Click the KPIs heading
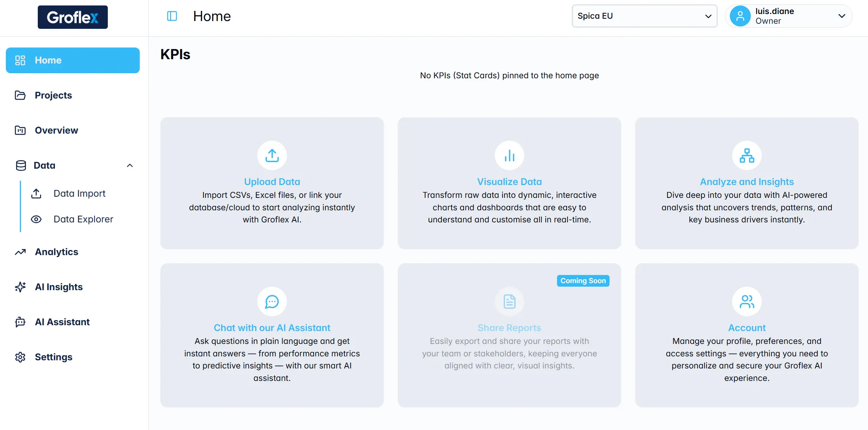The width and height of the screenshot is (868, 430). click(x=176, y=55)
